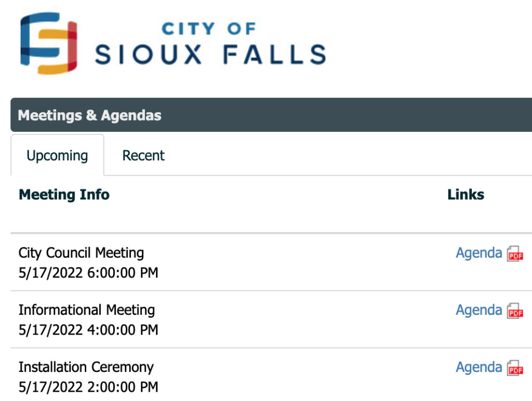Select the Informational Meeting title
The width and height of the screenshot is (532, 401).
[x=87, y=310]
